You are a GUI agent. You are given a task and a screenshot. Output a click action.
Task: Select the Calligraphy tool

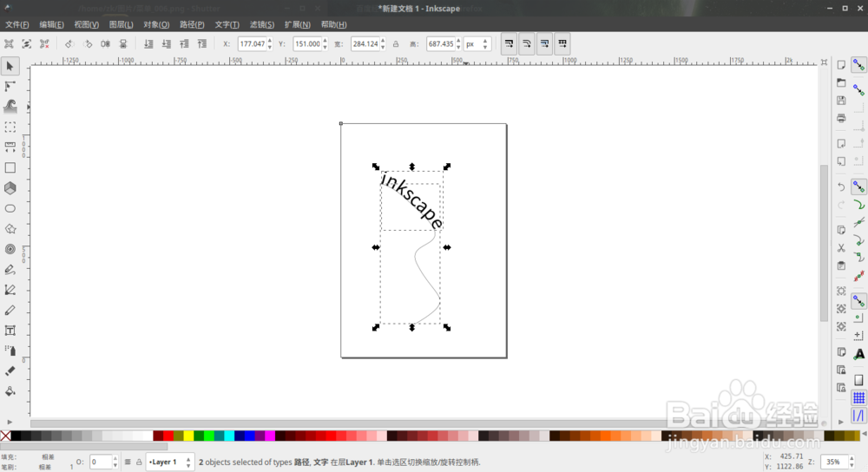(10, 310)
